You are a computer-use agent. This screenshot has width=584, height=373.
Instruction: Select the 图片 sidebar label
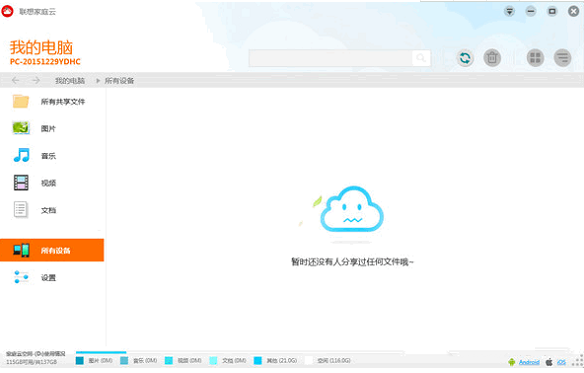(48, 129)
